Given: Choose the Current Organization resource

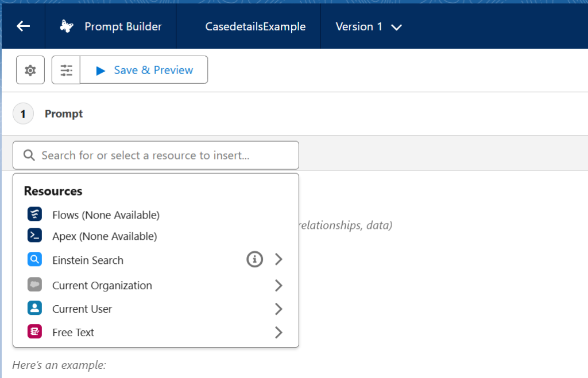Looking at the screenshot, I should [156, 286].
